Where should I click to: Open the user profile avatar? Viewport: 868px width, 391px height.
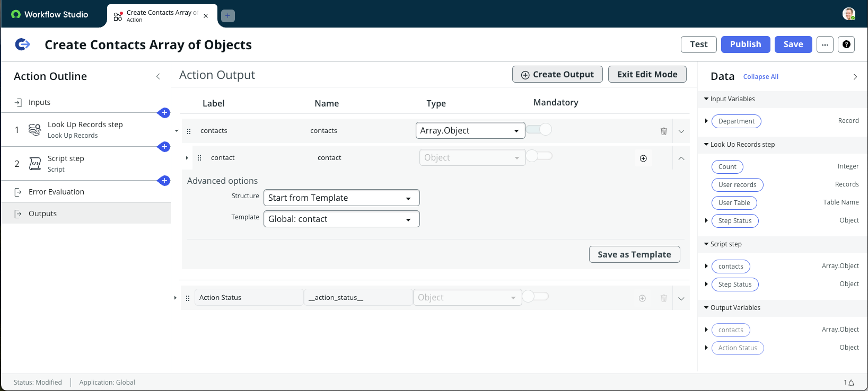pyautogui.click(x=849, y=14)
